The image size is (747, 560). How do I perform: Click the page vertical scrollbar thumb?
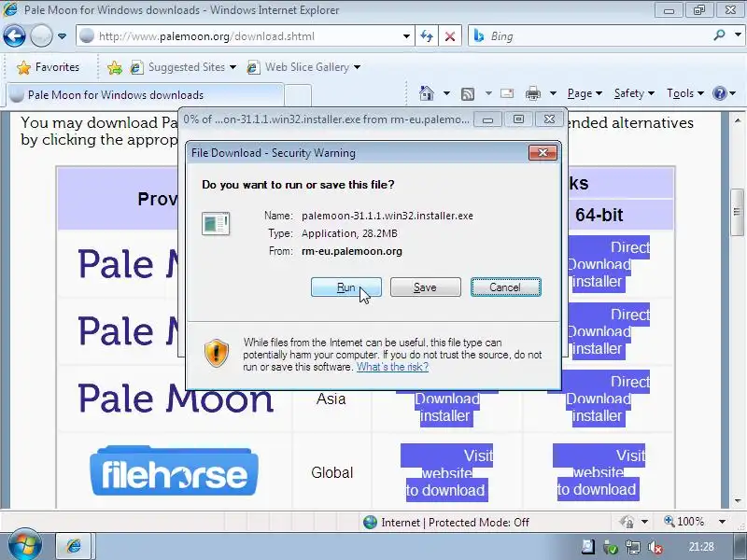[x=737, y=211]
